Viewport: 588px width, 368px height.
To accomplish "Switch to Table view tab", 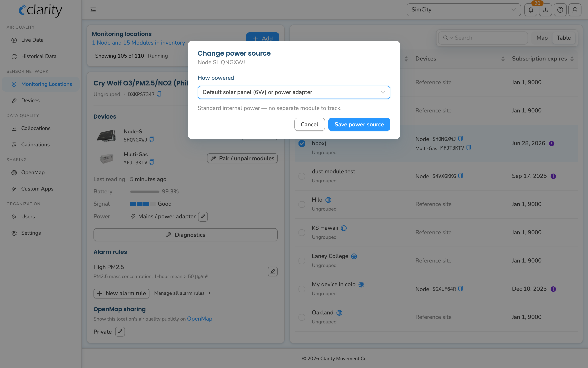I will click(564, 38).
